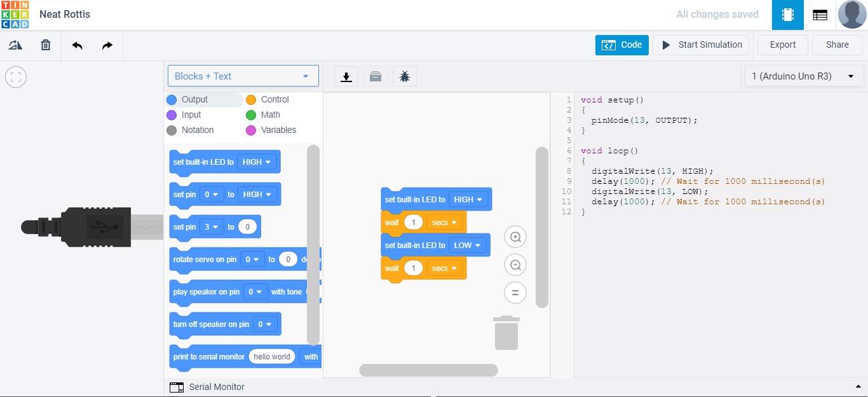The image size is (868, 397).
Task: Select the Notation blocks category
Action: coord(190,130)
